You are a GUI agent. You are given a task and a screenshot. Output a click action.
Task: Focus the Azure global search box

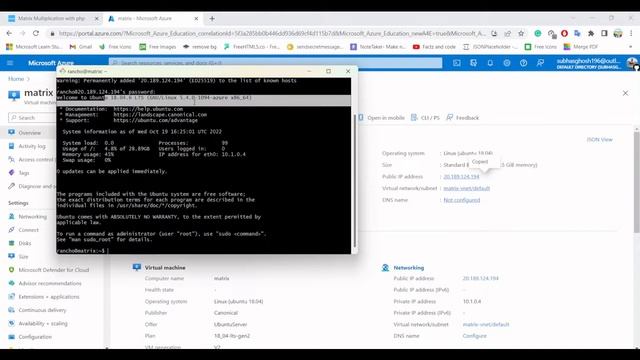tap(275, 63)
